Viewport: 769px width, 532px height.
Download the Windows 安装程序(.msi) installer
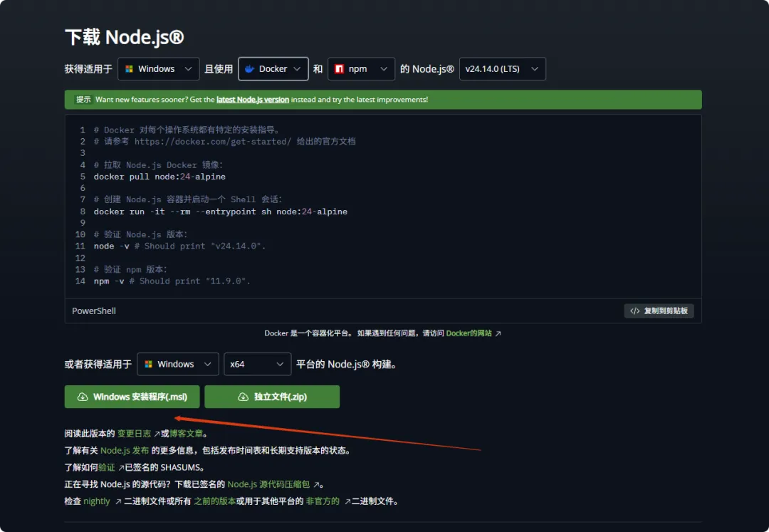pyautogui.click(x=132, y=397)
